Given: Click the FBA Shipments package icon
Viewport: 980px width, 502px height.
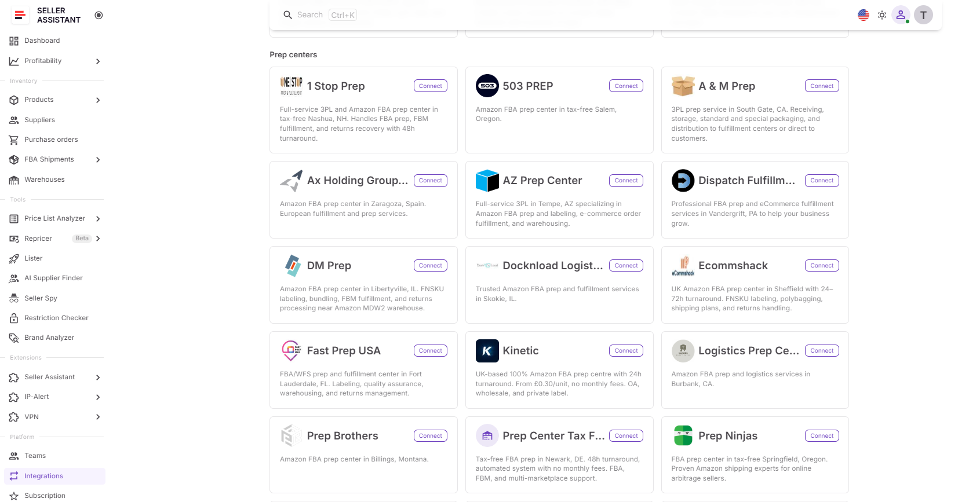Looking at the screenshot, I should pyautogui.click(x=14, y=160).
